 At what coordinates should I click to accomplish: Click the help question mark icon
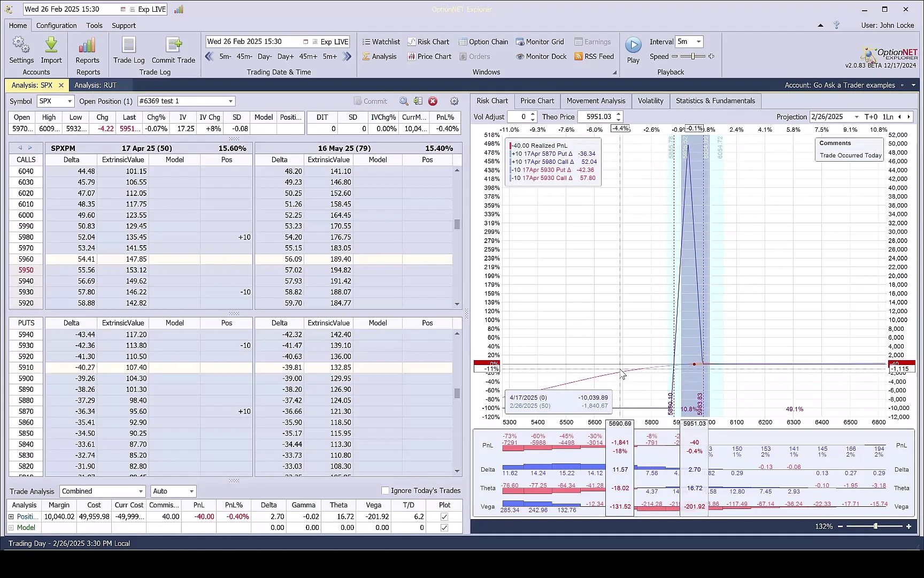pos(837,25)
